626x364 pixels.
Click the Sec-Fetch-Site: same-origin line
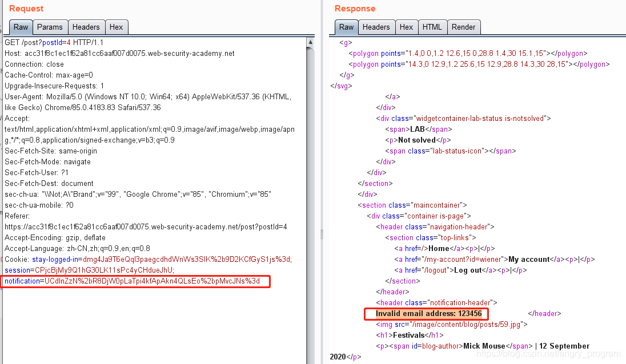tap(51, 151)
